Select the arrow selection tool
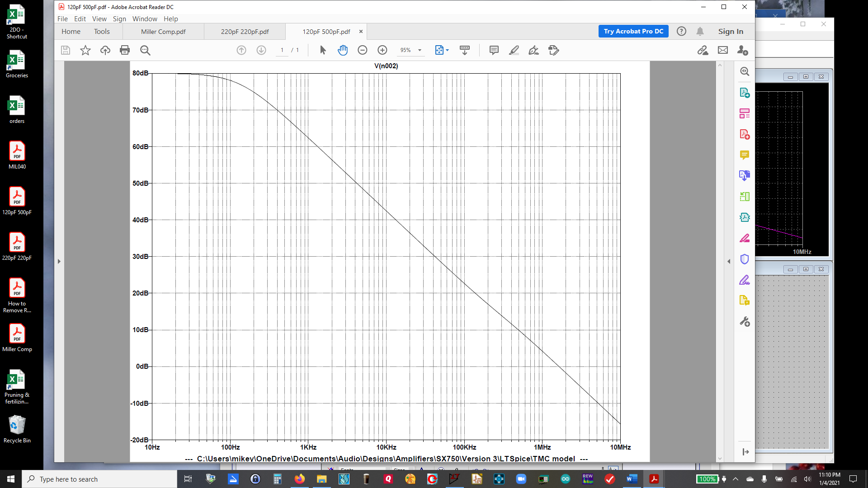868x488 pixels. [323, 50]
